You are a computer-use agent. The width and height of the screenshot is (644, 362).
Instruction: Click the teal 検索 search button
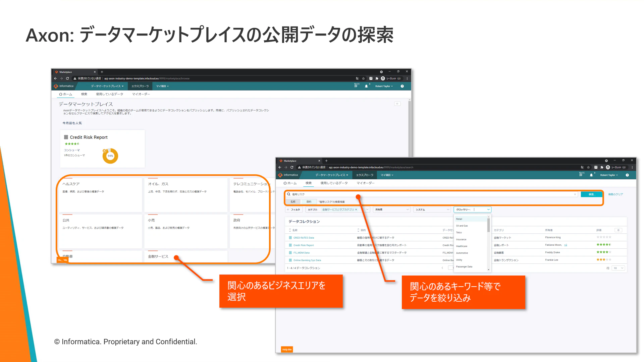click(x=592, y=194)
